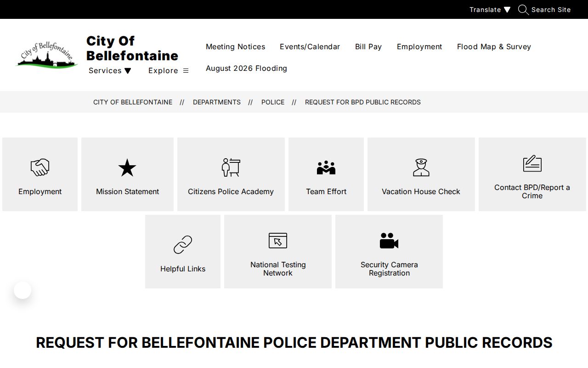Viewport: 588px width, 368px height.
Task: Open the Helpful Links tile label
Action: coord(183,269)
